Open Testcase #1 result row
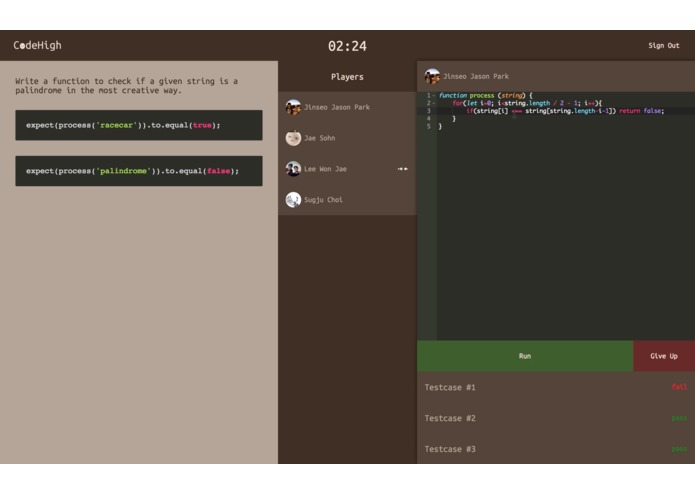The width and height of the screenshot is (695, 494). click(x=556, y=387)
